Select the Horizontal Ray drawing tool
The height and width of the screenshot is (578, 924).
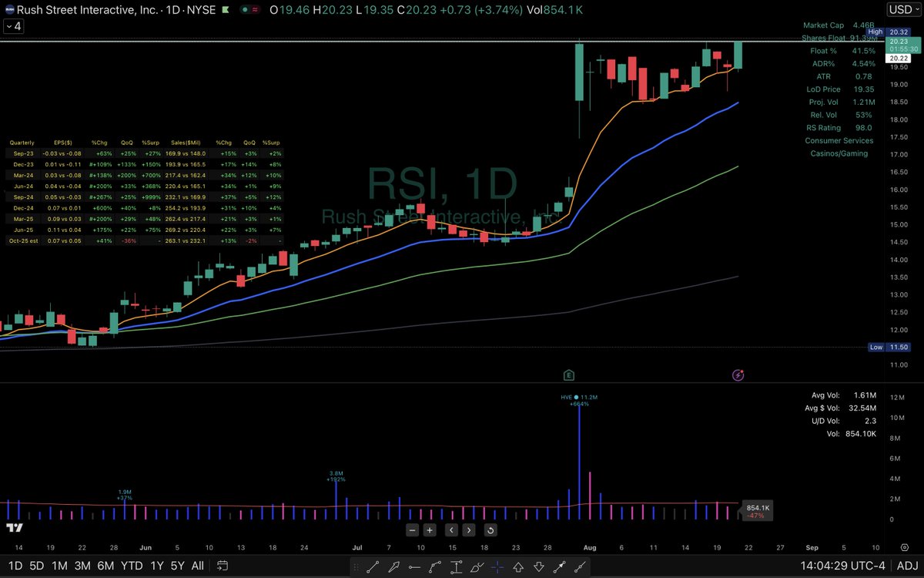pyautogui.click(x=414, y=566)
